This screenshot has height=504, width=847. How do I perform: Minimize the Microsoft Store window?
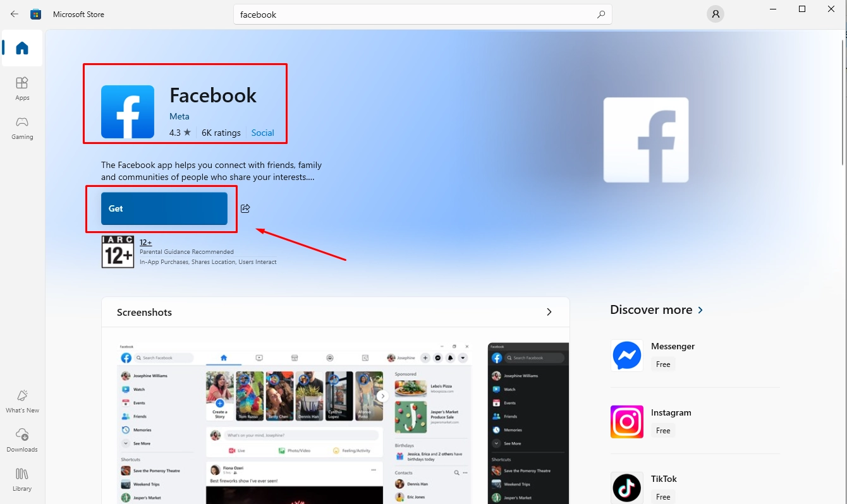[x=773, y=9]
